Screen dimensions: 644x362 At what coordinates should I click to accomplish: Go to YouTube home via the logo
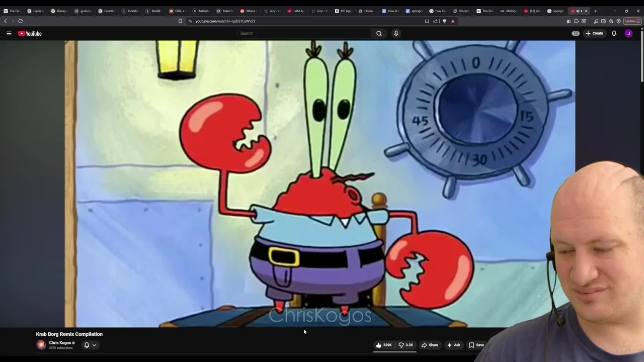[30, 34]
